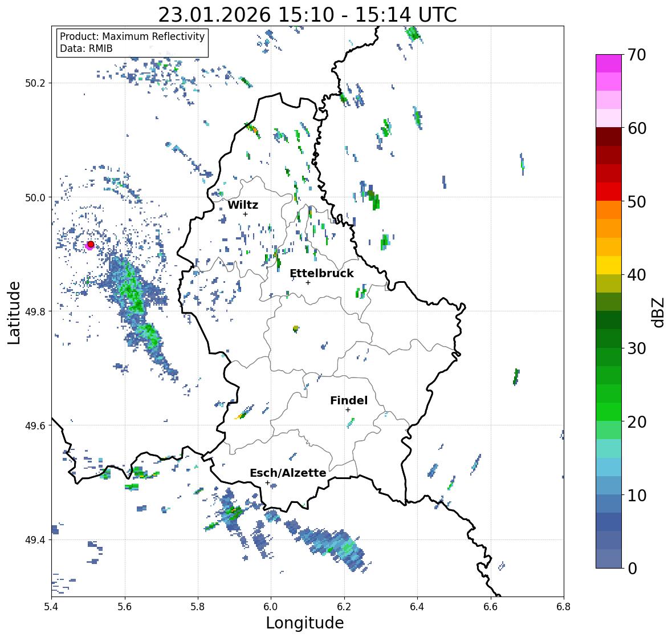The height and width of the screenshot is (637, 672).
Task: Click the plot title date and time
Action: click(x=307, y=15)
